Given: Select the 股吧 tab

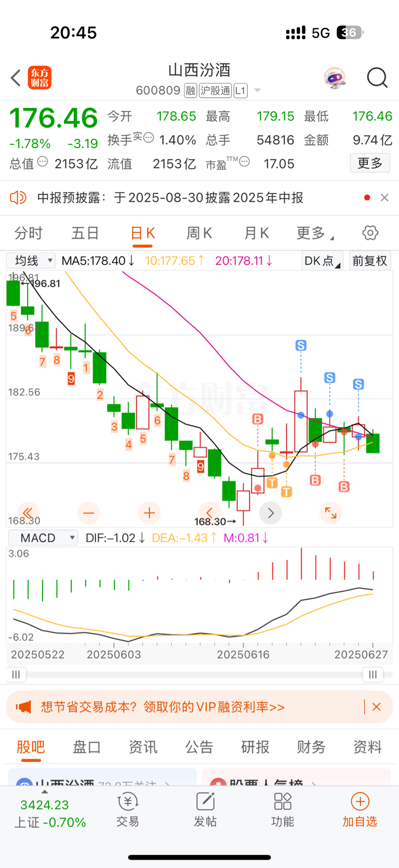Looking at the screenshot, I should (x=31, y=747).
